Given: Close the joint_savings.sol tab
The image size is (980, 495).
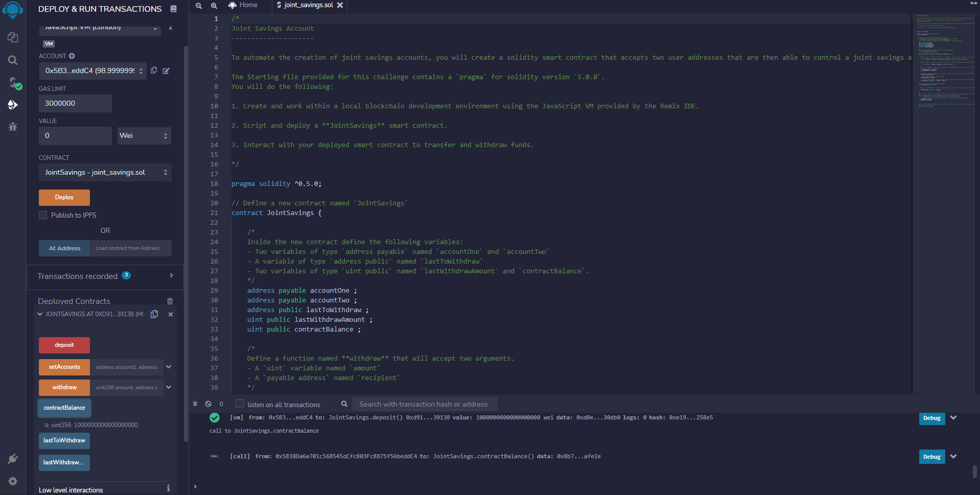Looking at the screenshot, I should pos(340,5).
